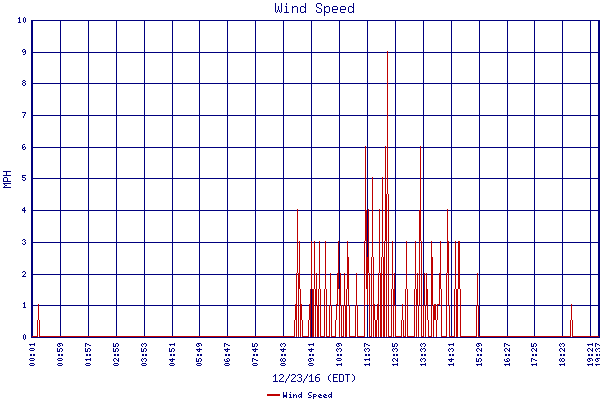Click the 17:25 time label
Image resolution: width=600 pixels, height=400 pixels.
(535, 354)
